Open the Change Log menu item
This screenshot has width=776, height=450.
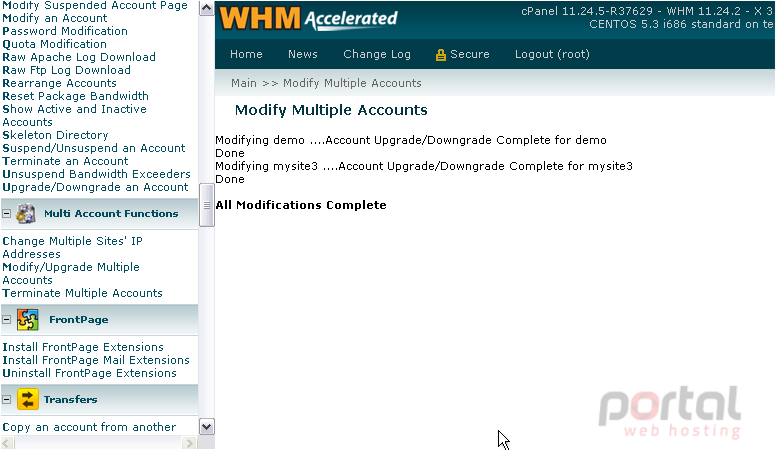(377, 54)
